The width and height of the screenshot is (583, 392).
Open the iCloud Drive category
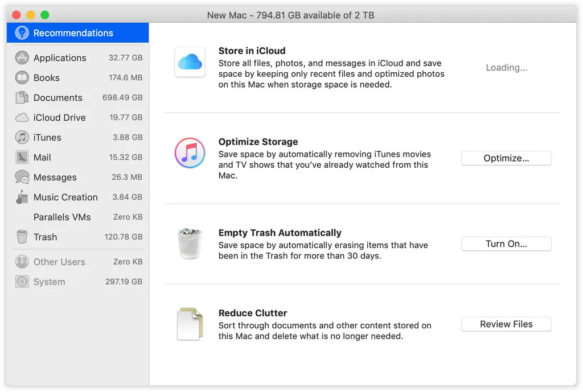[77, 117]
